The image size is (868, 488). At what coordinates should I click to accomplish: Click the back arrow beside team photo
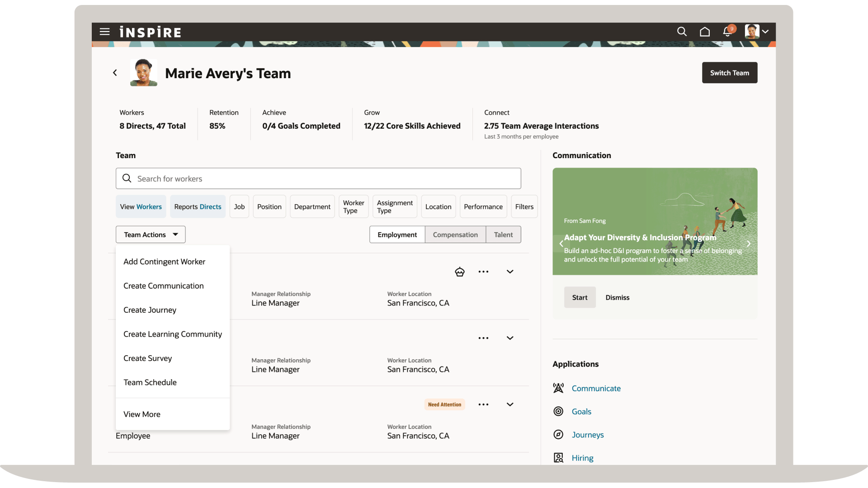[x=115, y=73]
